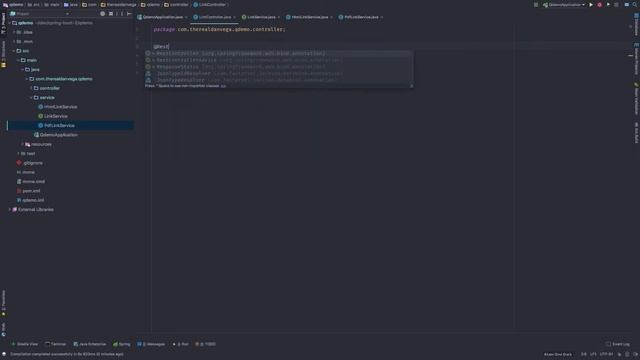Click the 'java' breadcrumb in navigation bar
This screenshot has height=360, width=640.
click(71, 5)
